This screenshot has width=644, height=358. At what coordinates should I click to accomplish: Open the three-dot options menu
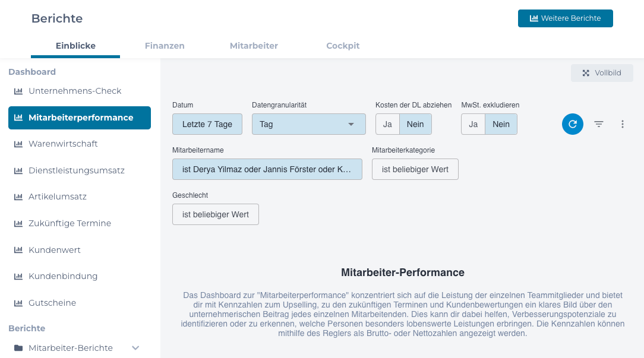(x=622, y=124)
